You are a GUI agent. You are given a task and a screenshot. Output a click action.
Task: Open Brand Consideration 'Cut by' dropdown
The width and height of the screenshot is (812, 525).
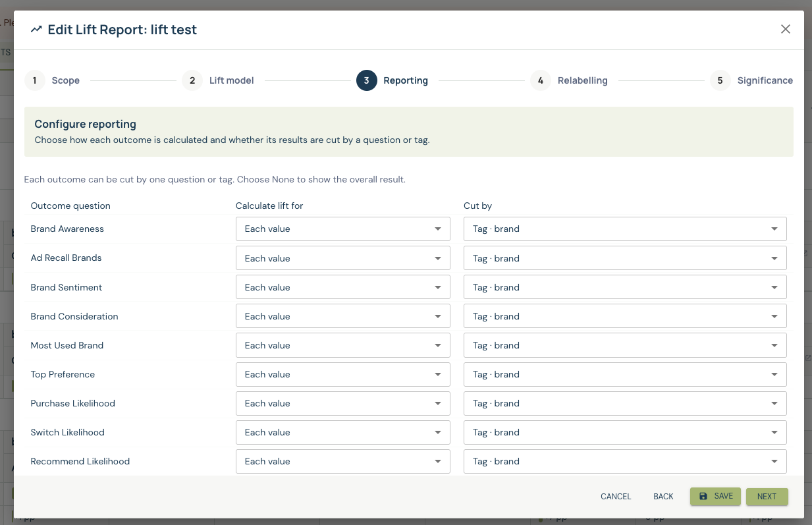pos(625,316)
